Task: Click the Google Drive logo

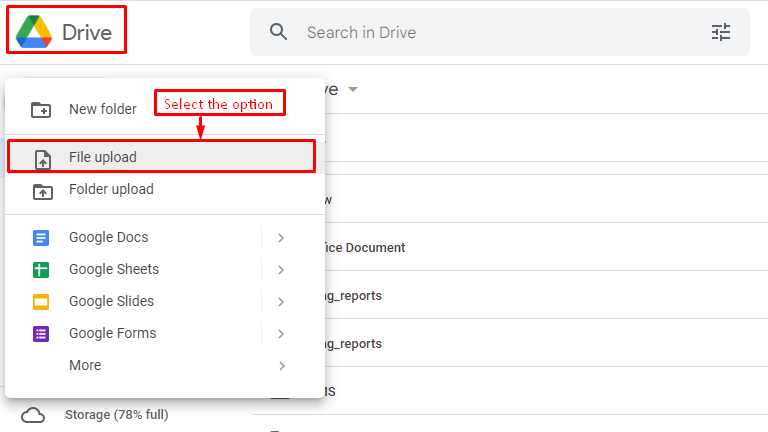Action: click(x=34, y=32)
